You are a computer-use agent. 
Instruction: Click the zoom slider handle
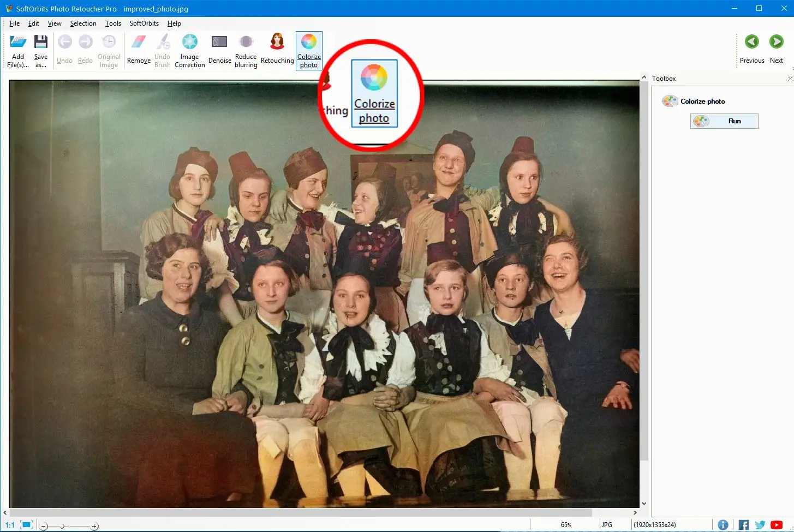coord(63,526)
